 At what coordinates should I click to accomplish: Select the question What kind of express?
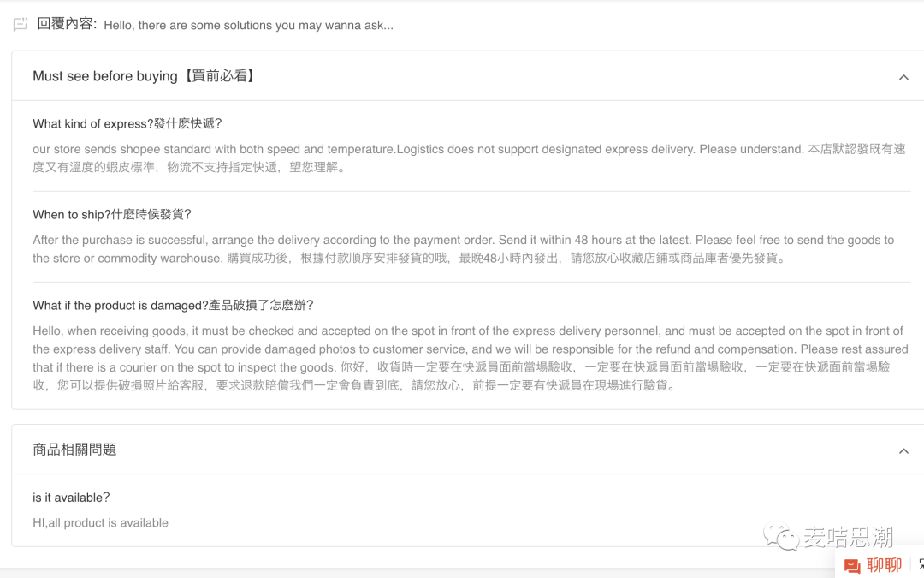[125, 124]
